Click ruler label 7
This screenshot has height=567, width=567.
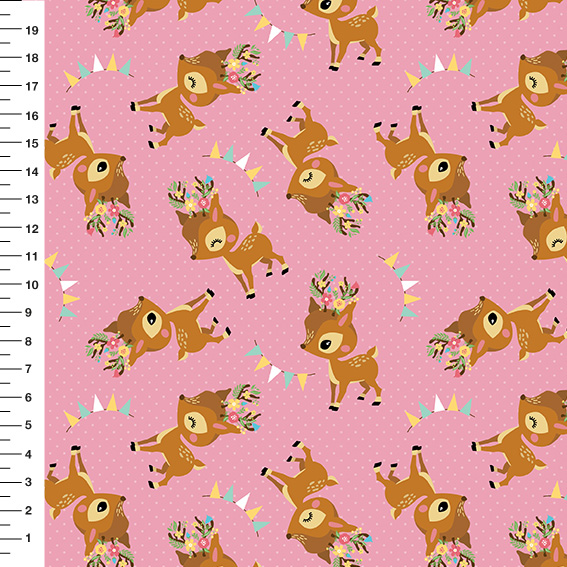[29, 369]
